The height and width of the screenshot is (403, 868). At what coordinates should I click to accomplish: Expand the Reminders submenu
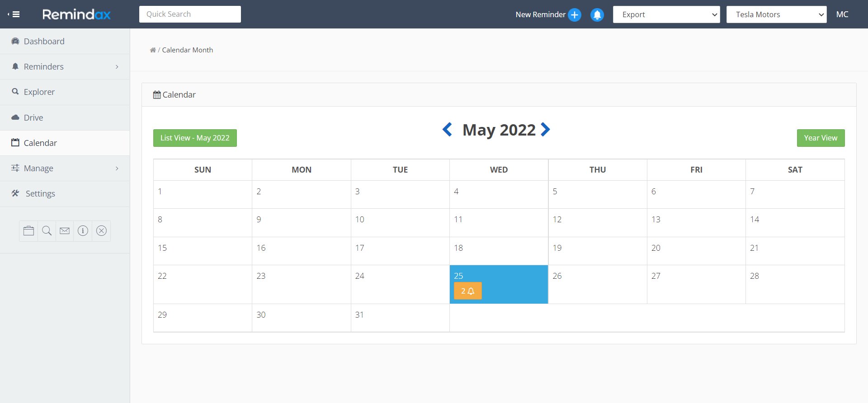point(65,67)
